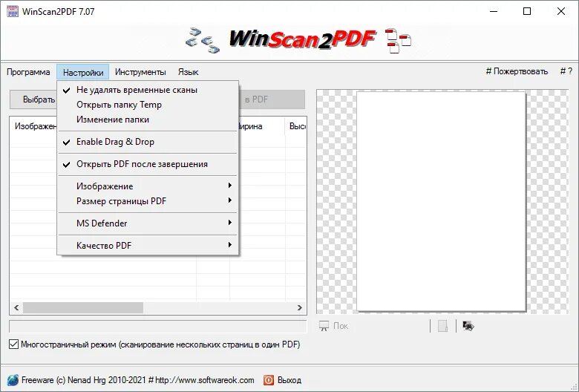Open the Язык menu
This screenshot has width=579, height=392.
click(189, 72)
